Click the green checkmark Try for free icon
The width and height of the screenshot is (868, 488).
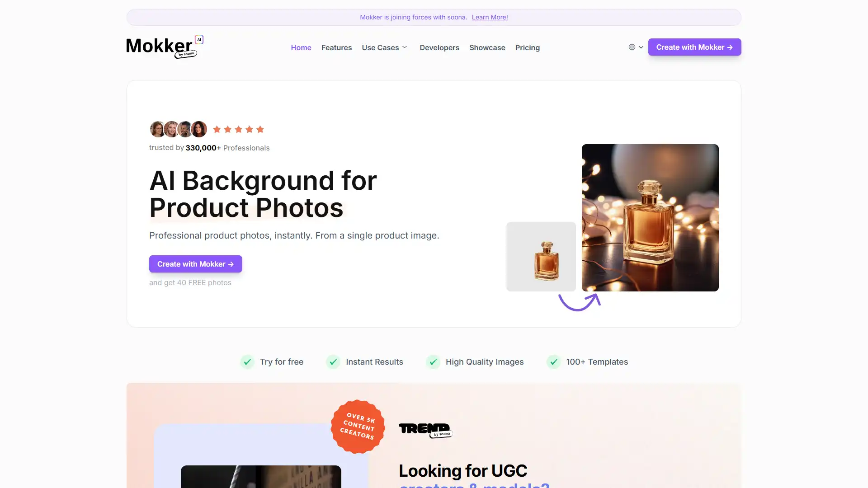(x=247, y=361)
